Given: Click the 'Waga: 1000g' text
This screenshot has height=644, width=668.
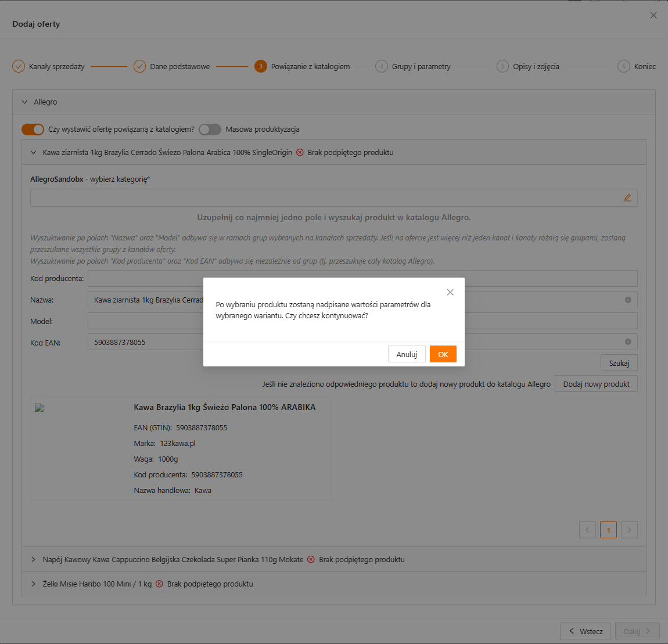Looking at the screenshot, I should 156,459.
